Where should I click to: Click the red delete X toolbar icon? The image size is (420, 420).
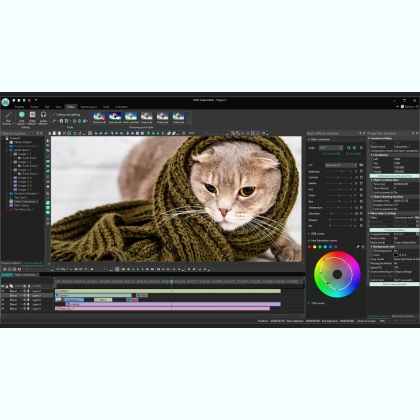(64, 133)
